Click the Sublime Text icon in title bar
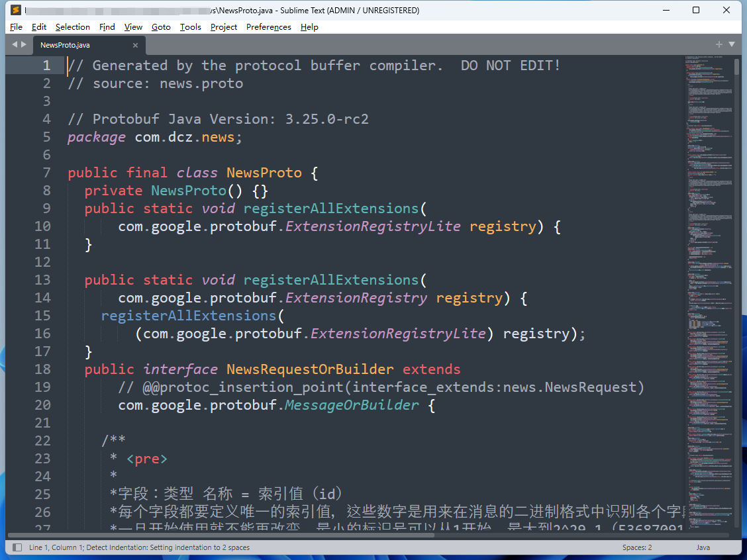Viewport: 747px width, 560px height. tap(16, 11)
